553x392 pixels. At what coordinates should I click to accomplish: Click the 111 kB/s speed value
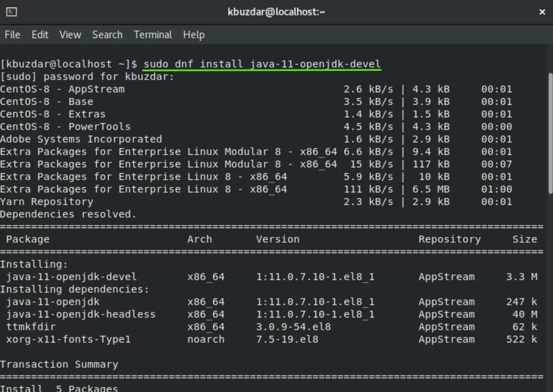pyautogui.click(x=369, y=189)
